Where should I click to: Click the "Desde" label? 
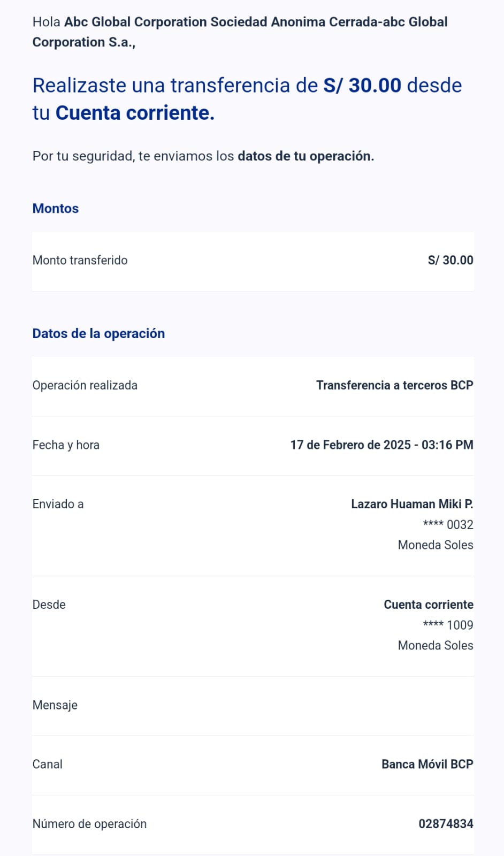(49, 605)
